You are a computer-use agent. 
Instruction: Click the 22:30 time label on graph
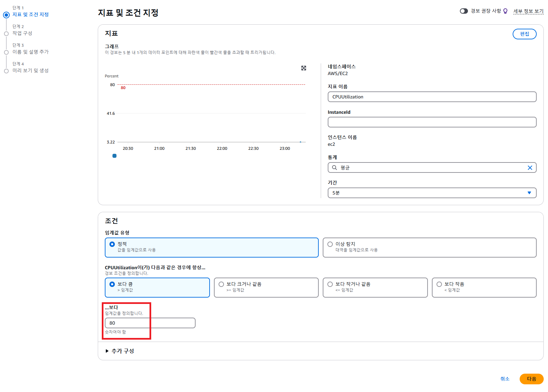point(253,148)
